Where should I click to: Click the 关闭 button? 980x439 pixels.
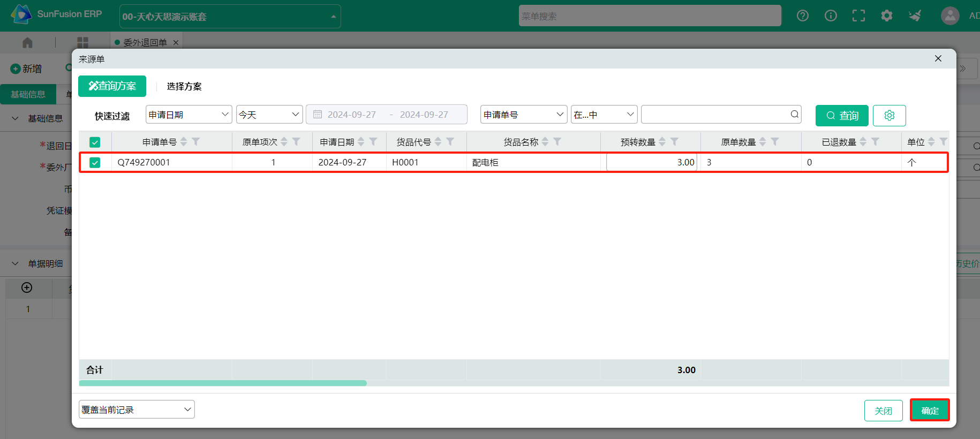(883, 411)
